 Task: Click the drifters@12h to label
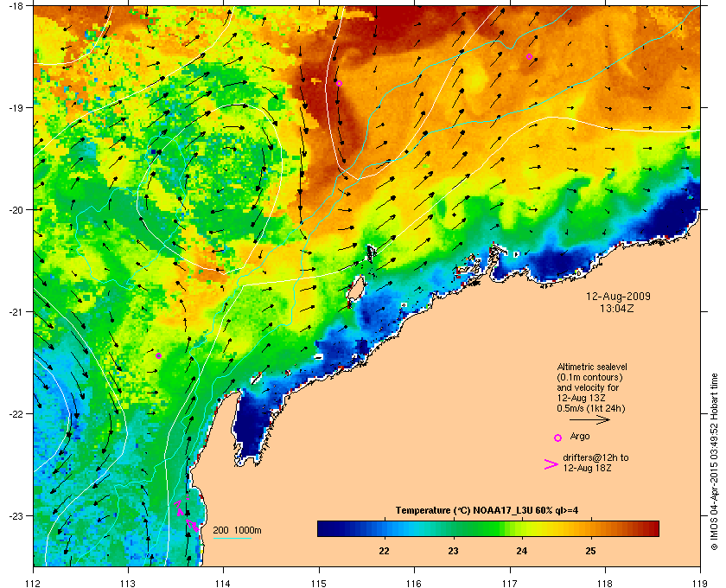pos(595,457)
